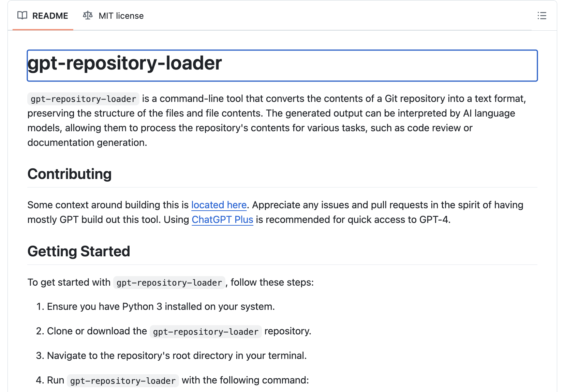Click the code chip after 'get started with'
Screen dimensions: 564x392
tap(168, 283)
